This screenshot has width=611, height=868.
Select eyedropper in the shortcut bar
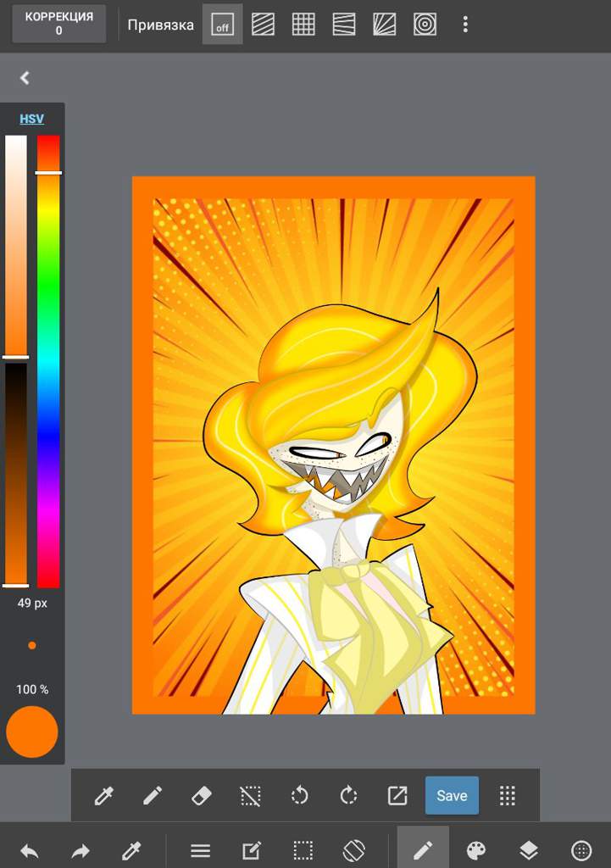click(103, 795)
